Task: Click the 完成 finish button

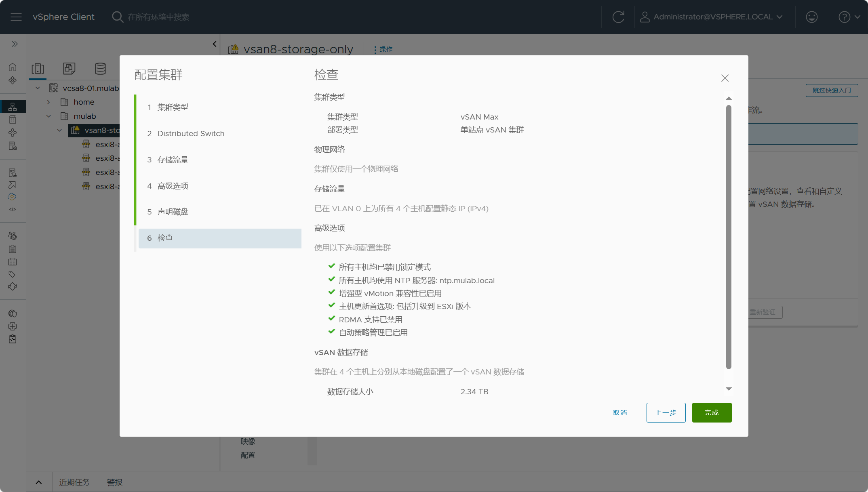Action: pyautogui.click(x=712, y=412)
